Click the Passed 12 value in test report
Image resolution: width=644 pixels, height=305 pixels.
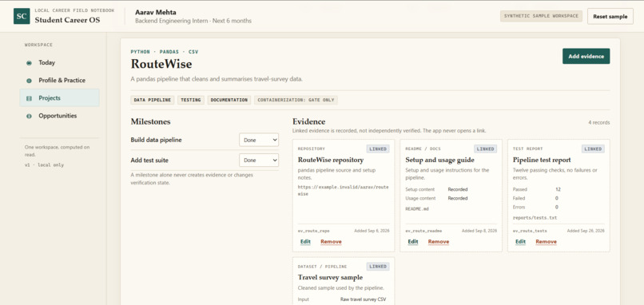coord(558,190)
